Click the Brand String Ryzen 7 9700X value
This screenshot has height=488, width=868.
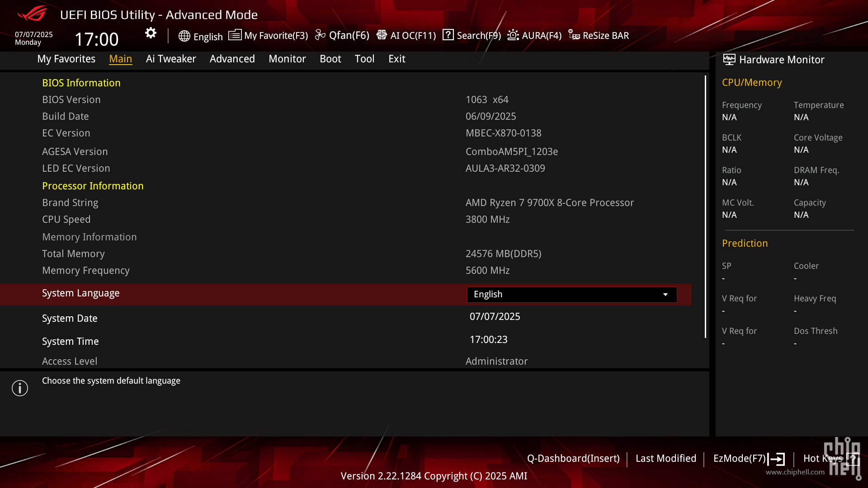pos(550,202)
